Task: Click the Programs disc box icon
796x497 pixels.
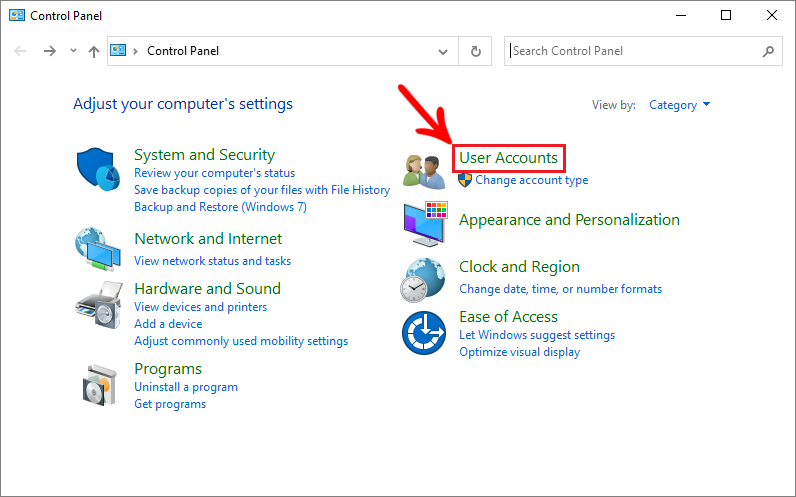Action: [x=100, y=385]
